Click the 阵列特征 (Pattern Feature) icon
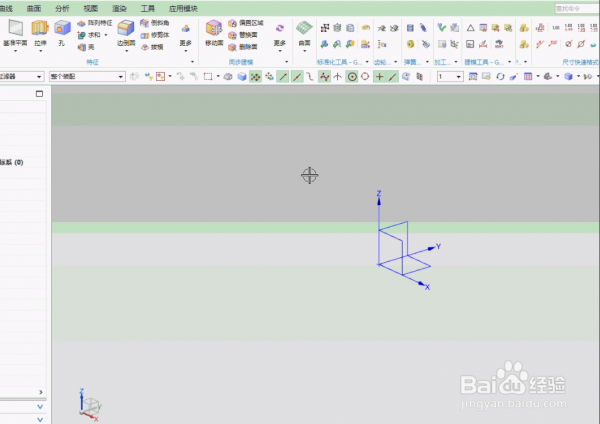Viewport: 600px width, 424px height. pos(96,22)
